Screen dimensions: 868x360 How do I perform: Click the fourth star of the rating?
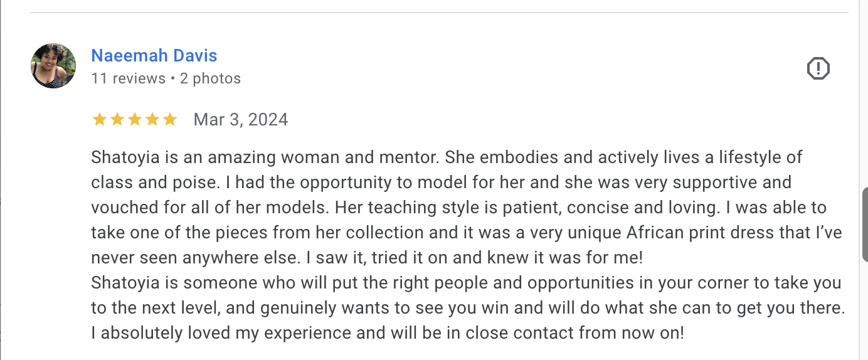pos(152,119)
